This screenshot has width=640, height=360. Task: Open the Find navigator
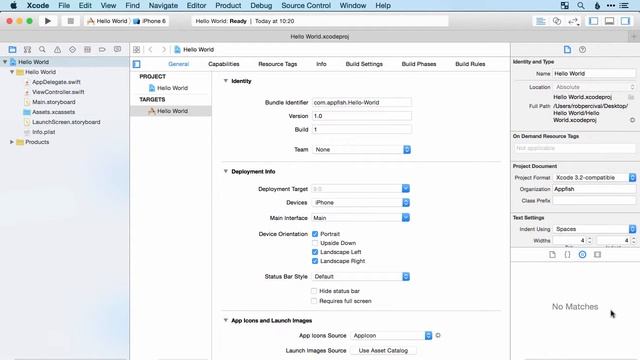(42, 49)
